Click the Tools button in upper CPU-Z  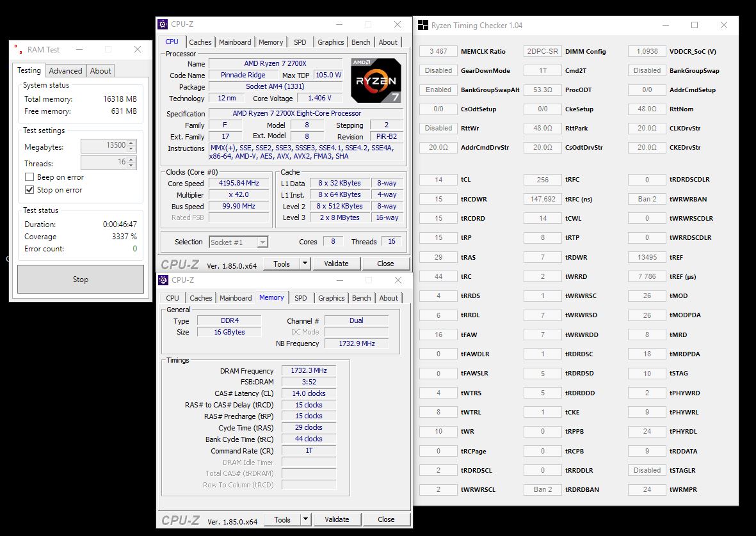pos(282,264)
